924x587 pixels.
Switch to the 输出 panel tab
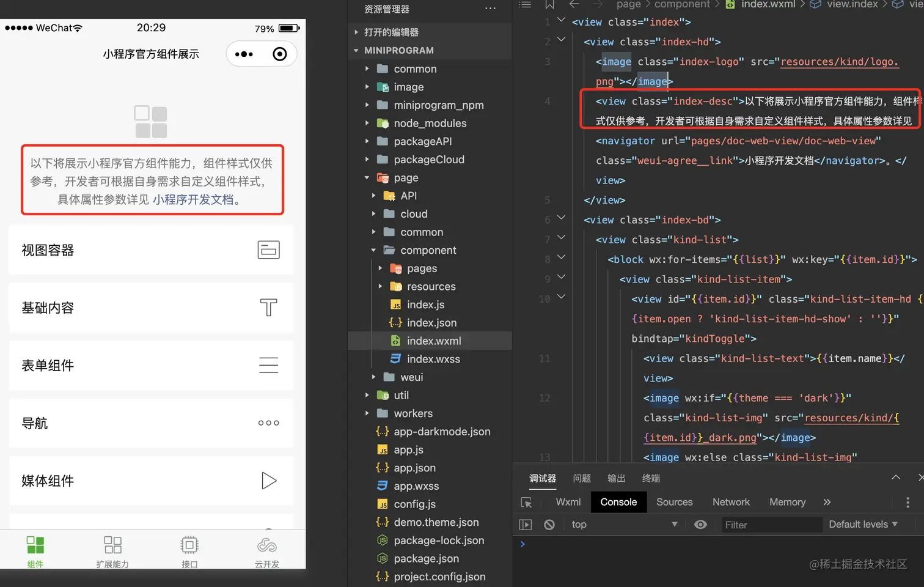(616, 478)
